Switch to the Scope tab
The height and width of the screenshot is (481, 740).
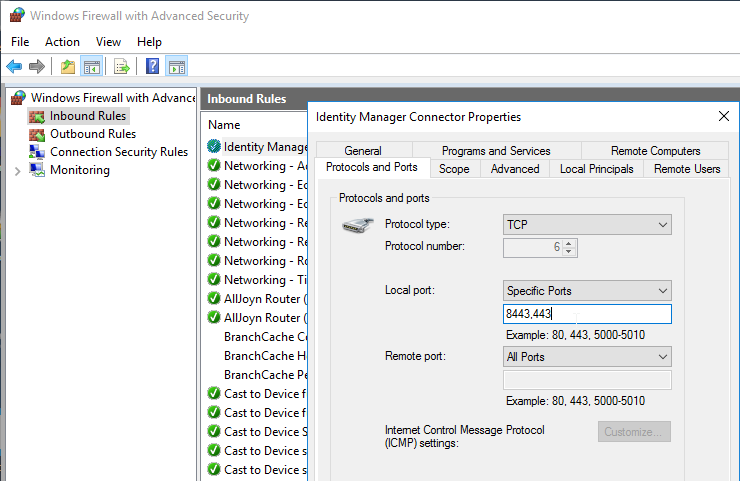(454, 169)
